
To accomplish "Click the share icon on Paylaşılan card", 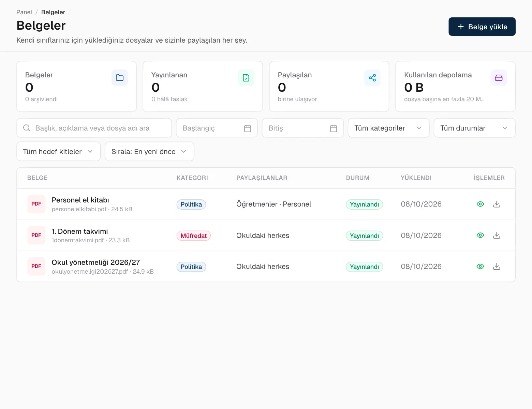I will pos(372,78).
